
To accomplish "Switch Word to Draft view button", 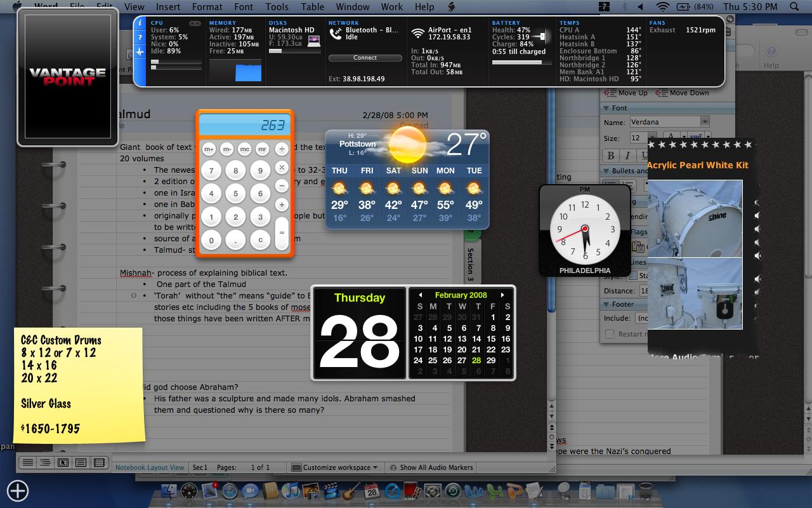I will 28,463.
